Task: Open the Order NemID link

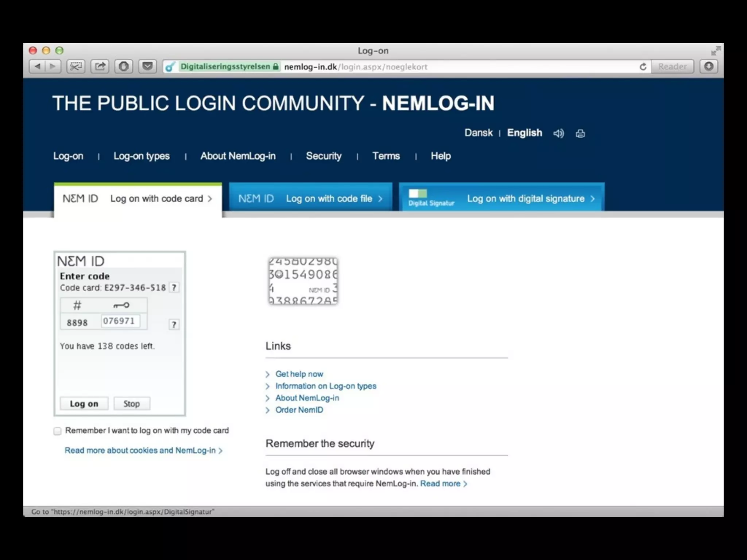Action: (x=299, y=410)
